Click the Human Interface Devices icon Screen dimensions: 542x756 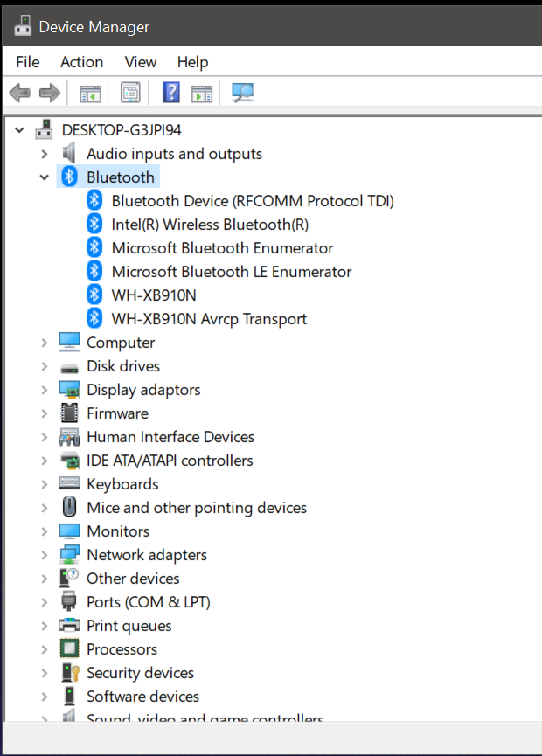(69, 437)
